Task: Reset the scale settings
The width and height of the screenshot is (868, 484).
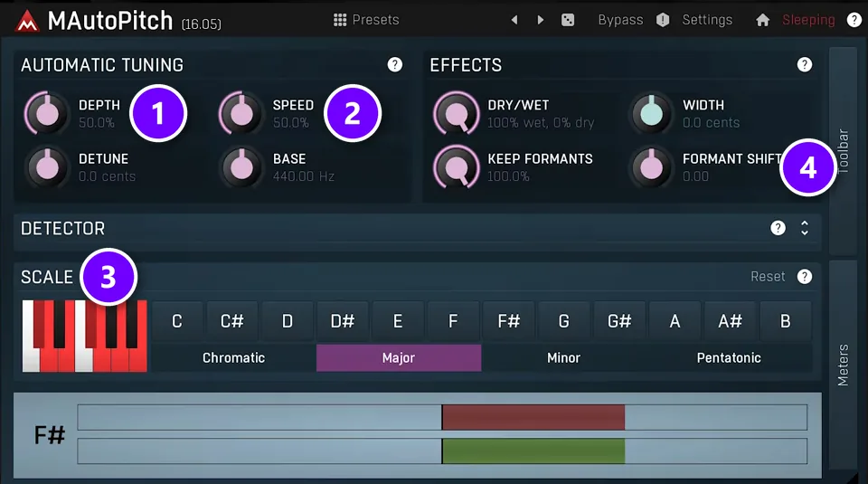Action: click(x=768, y=276)
